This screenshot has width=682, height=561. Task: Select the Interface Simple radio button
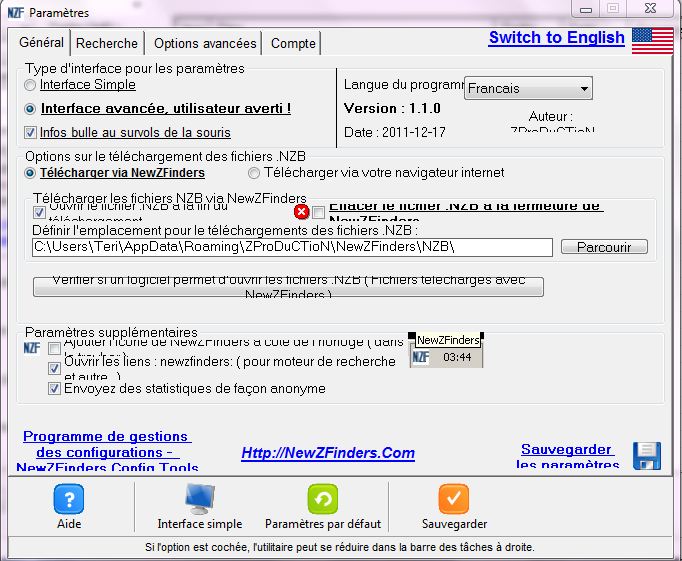pyautogui.click(x=30, y=85)
